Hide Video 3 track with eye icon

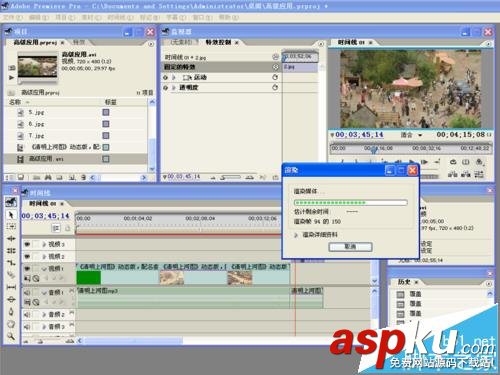(27, 244)
